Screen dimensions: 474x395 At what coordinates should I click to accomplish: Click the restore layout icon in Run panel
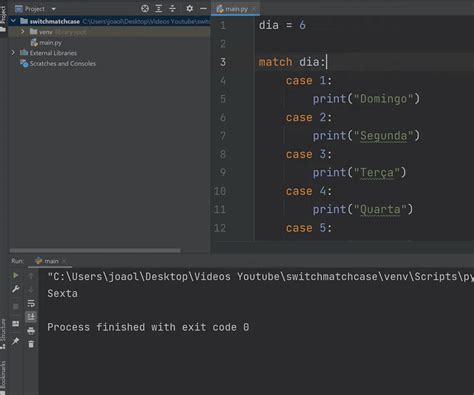coord(16,324)
